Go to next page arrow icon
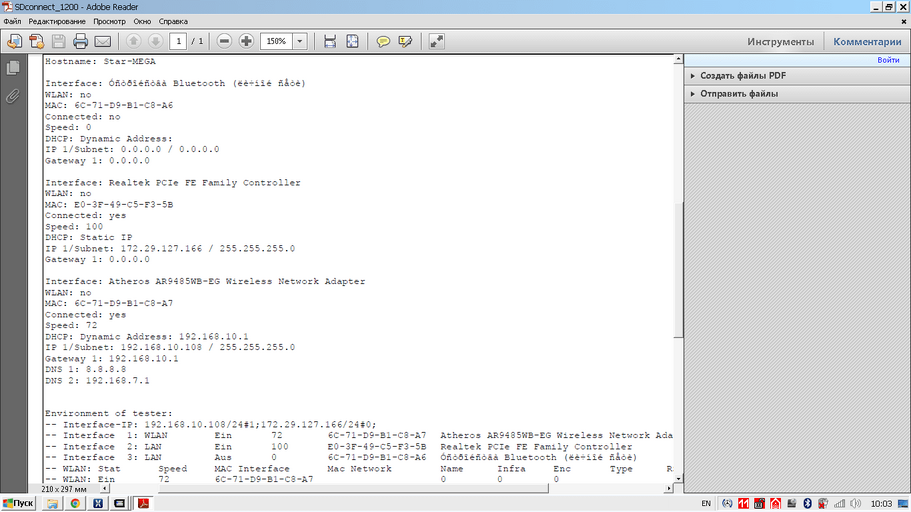 [155, 41]
